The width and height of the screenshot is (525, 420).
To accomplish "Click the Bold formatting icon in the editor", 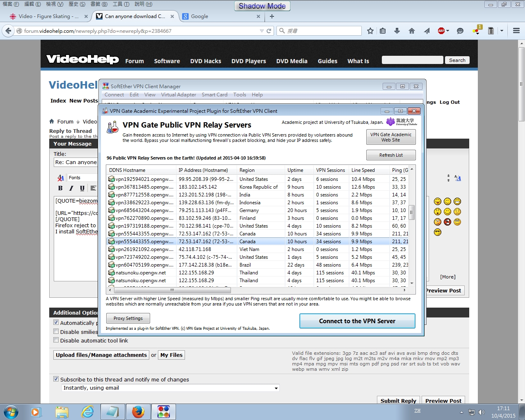I will tap(60, 188).
